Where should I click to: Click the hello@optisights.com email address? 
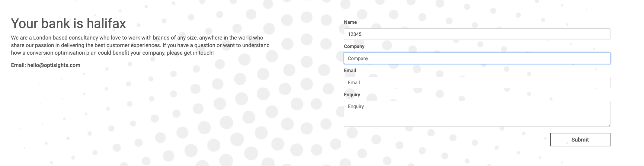[x=54, y=65]
